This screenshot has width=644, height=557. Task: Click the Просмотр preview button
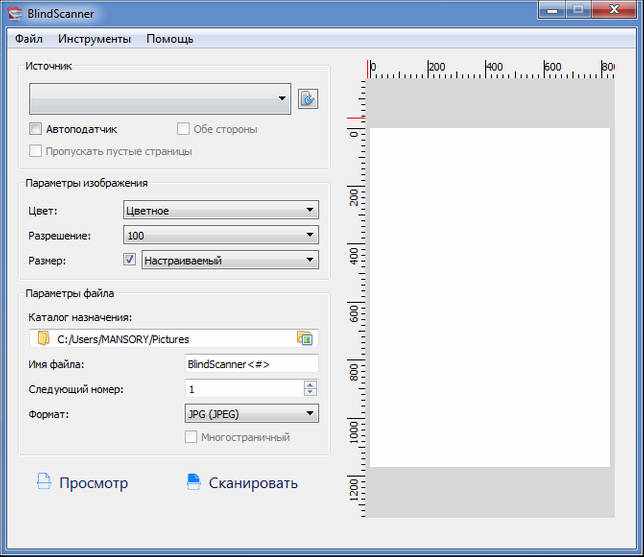click(82, 483)
